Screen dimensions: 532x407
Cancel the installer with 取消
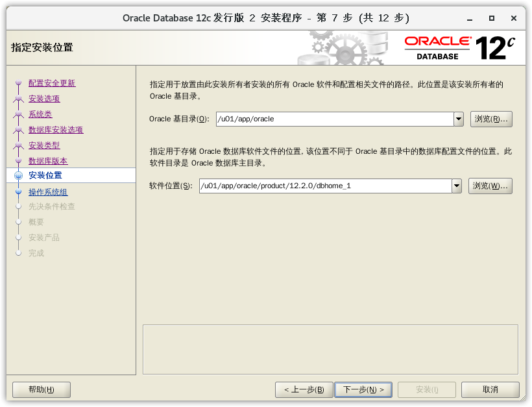[x=490, y=389]
